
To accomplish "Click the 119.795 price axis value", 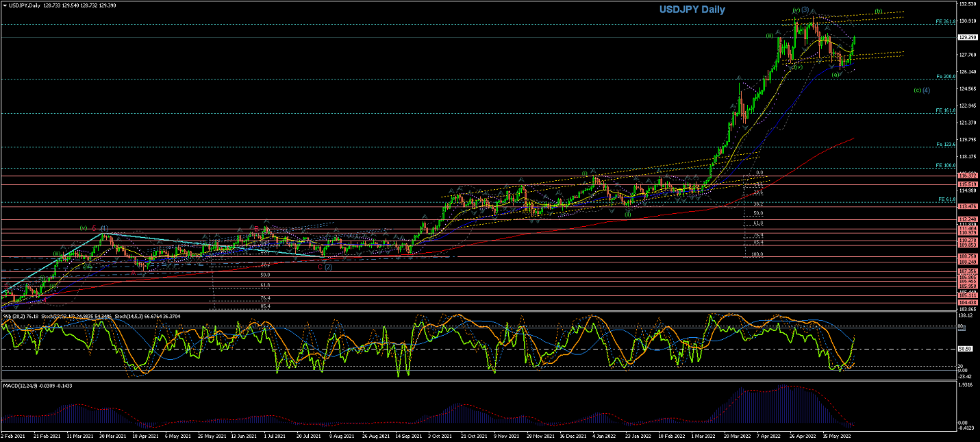I will 968,139.
